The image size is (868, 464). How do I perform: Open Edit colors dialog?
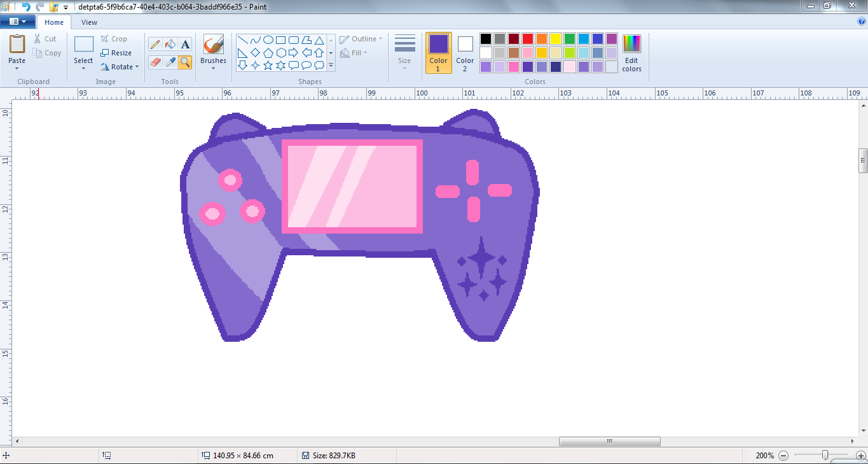631,53
